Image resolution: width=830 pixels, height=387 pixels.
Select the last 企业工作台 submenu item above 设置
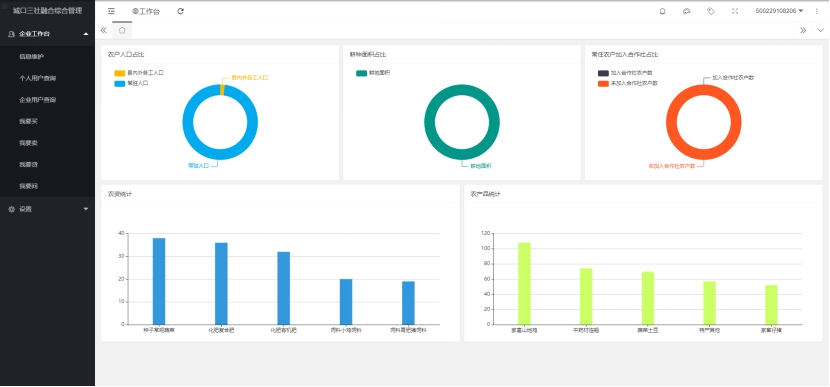pos(28,186)
